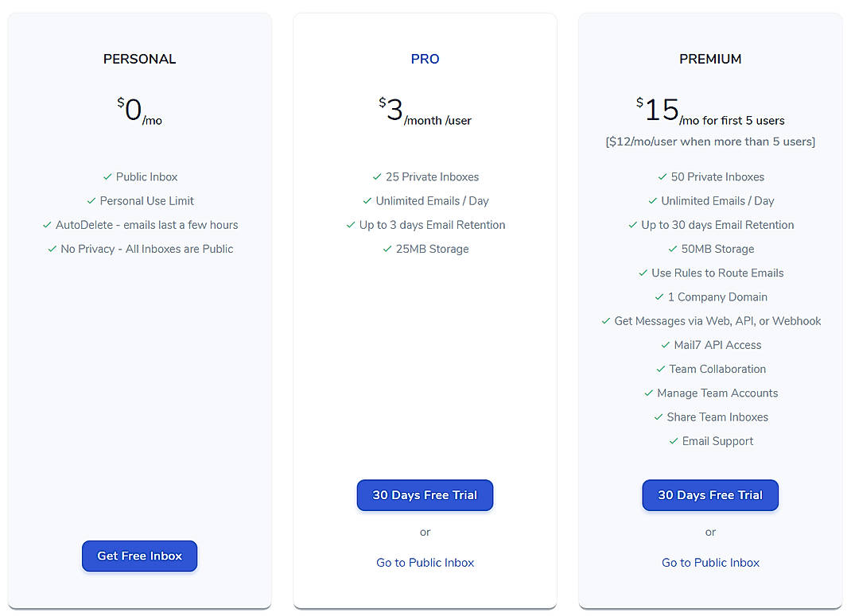Click the Get Free Inbox button

tap(139, 556)
